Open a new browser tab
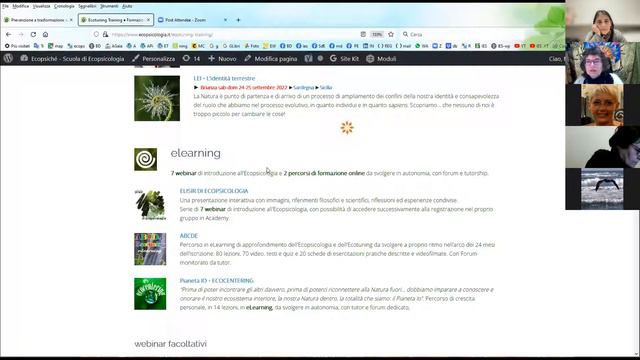Image resolution: width=640 pixels, height=360 pixels. pos(238,20)
